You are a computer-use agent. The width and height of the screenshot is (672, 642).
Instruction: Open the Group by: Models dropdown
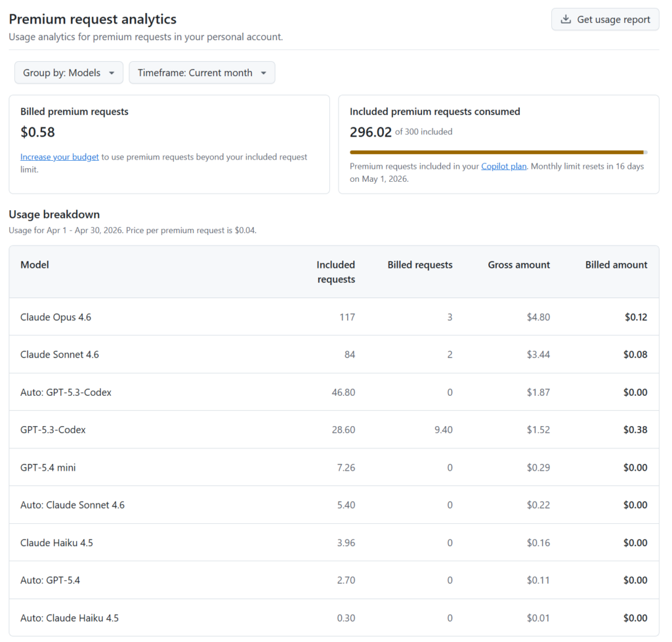coord(69,73)
